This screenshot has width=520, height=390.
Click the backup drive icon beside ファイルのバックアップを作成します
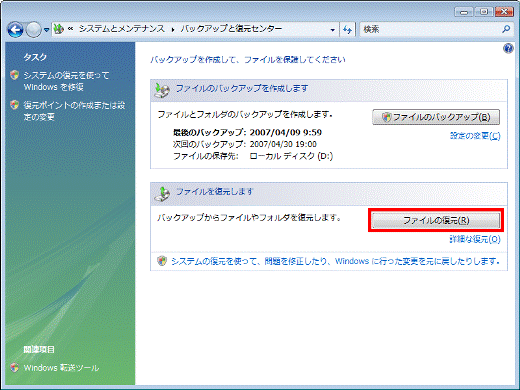click(162, 90)
